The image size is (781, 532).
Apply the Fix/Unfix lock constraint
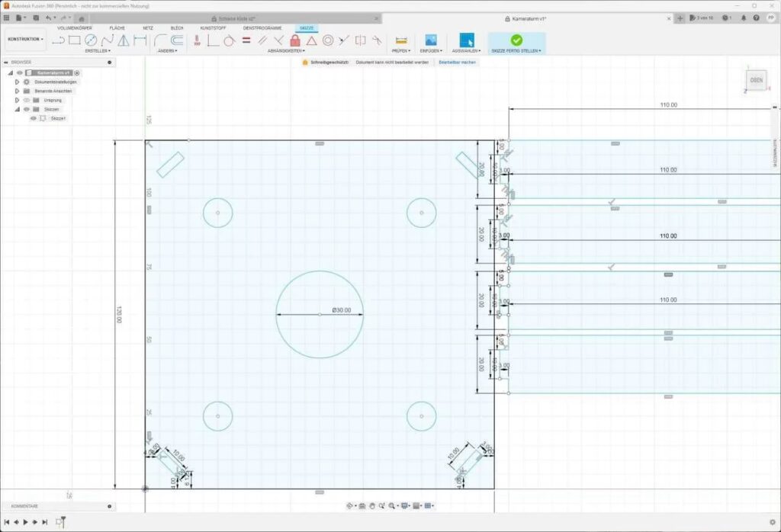pyautogui.click(x=295, y=40)
